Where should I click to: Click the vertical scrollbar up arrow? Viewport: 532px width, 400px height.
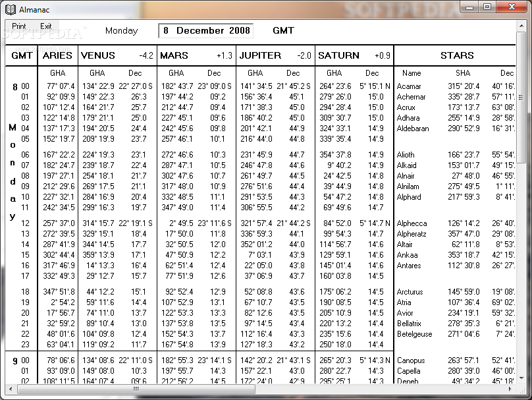click(x=521, y=26)
